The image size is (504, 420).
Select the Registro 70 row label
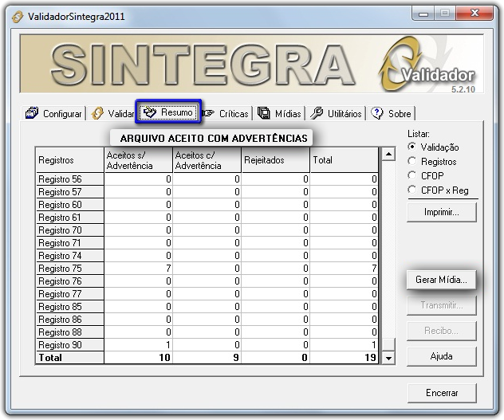pos(69,230)
